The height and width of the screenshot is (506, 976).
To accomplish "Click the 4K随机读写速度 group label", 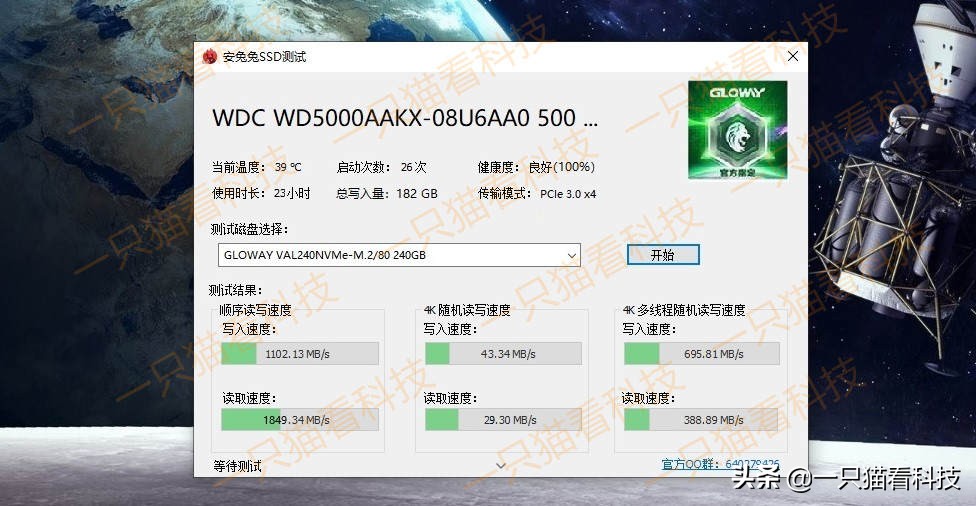I will point(467,310).
